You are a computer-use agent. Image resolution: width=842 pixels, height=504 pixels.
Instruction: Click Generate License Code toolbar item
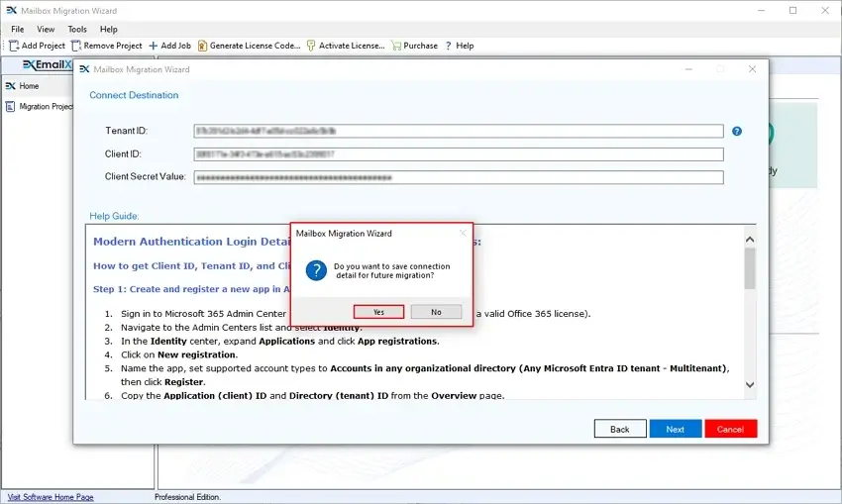pyautogui.click(x=250, y=46)
